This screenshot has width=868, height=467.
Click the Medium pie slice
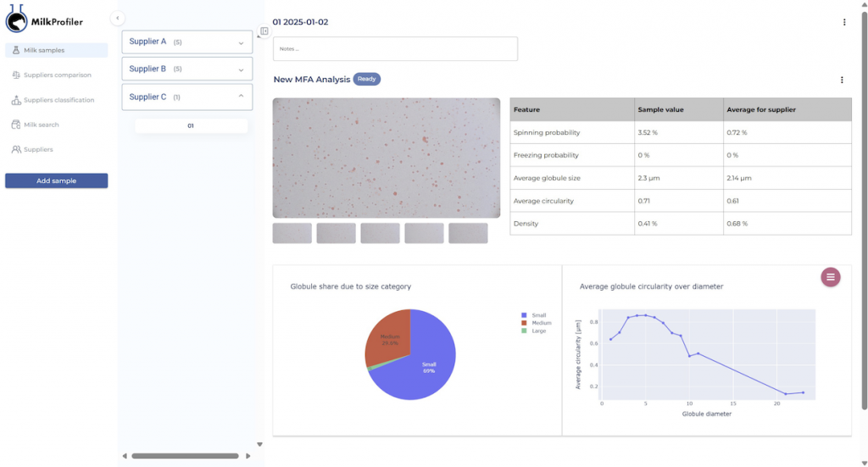click(x=390, y=339)
